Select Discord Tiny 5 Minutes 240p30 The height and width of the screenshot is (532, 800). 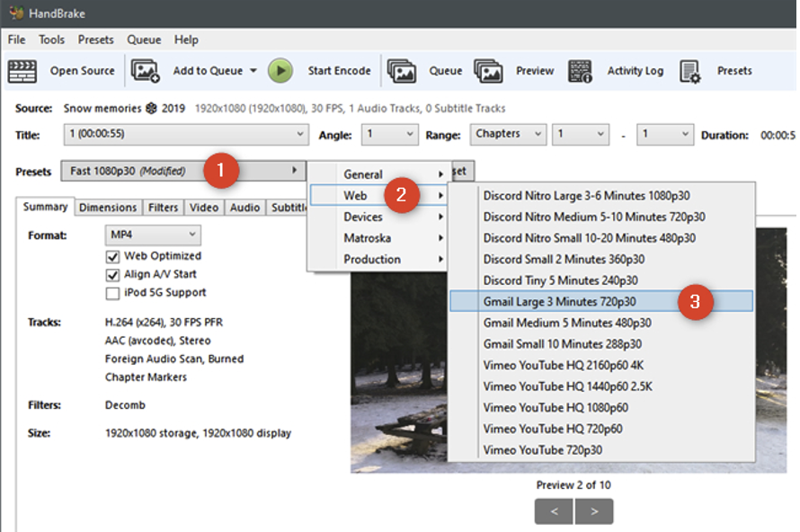click(x=601, y=280)
